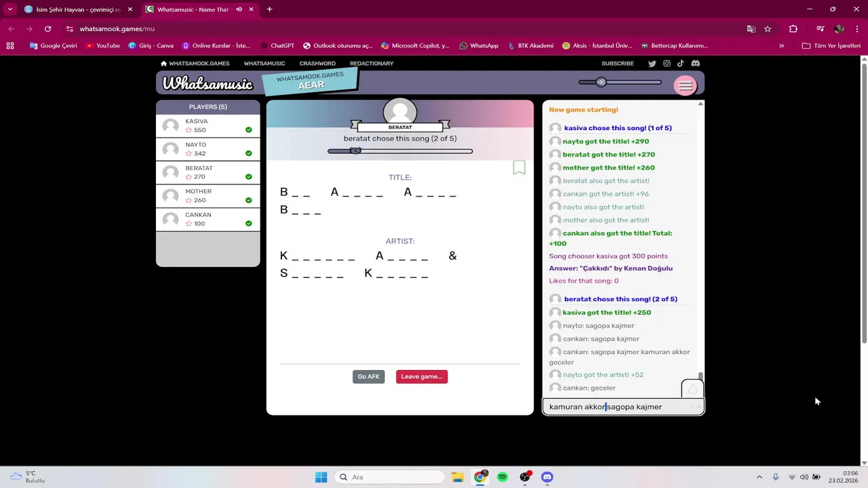
Task: Focus the chat guess input field
Action: point(623,407)
